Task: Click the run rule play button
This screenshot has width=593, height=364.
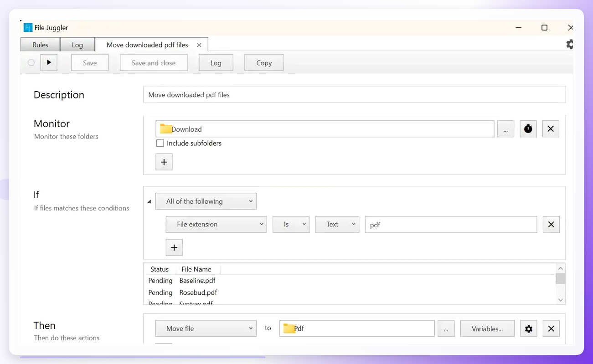Action: (x=49, y=62)
